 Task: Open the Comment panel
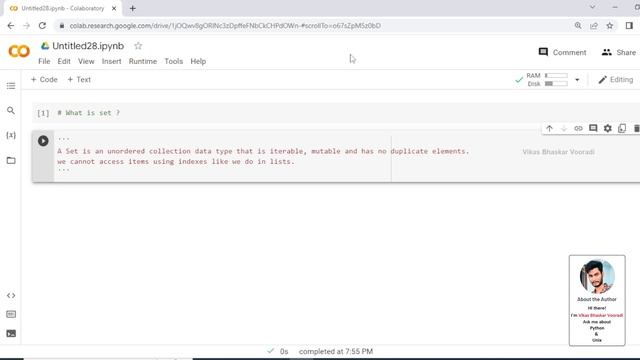tap(562, 52)
